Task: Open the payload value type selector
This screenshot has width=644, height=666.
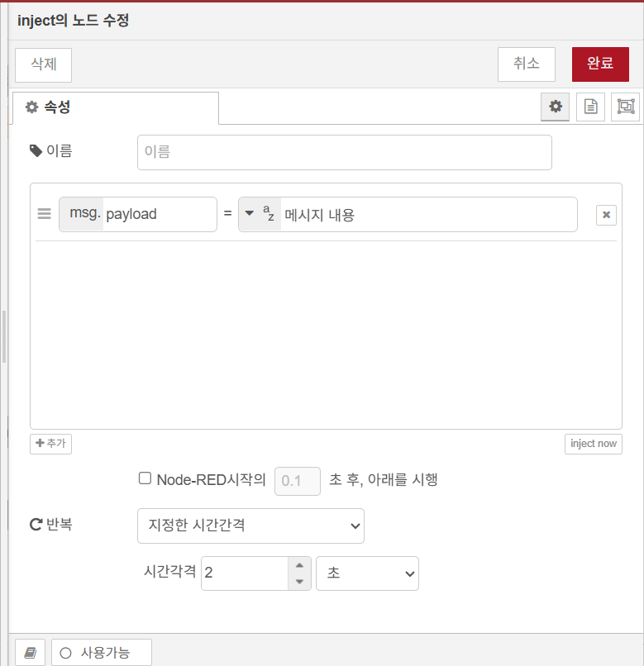Action: 260,214
